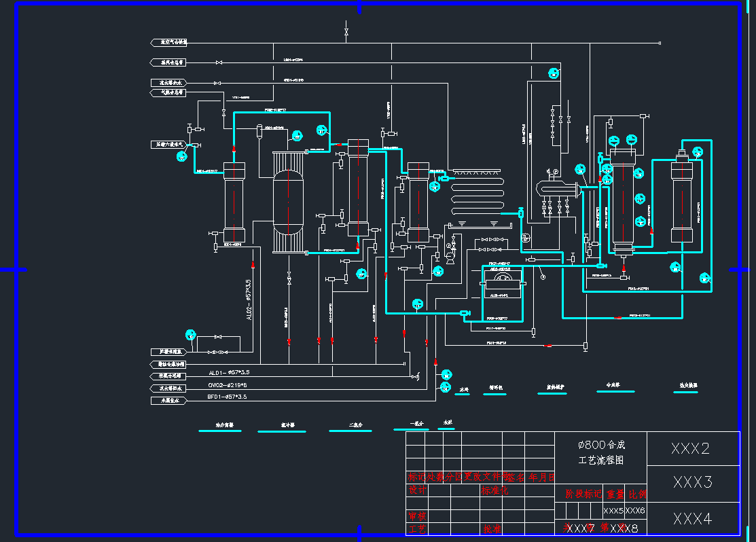
Task: Pick the BF01-ø57*3.5 pipe label
Action: click(x=227, y=397)
